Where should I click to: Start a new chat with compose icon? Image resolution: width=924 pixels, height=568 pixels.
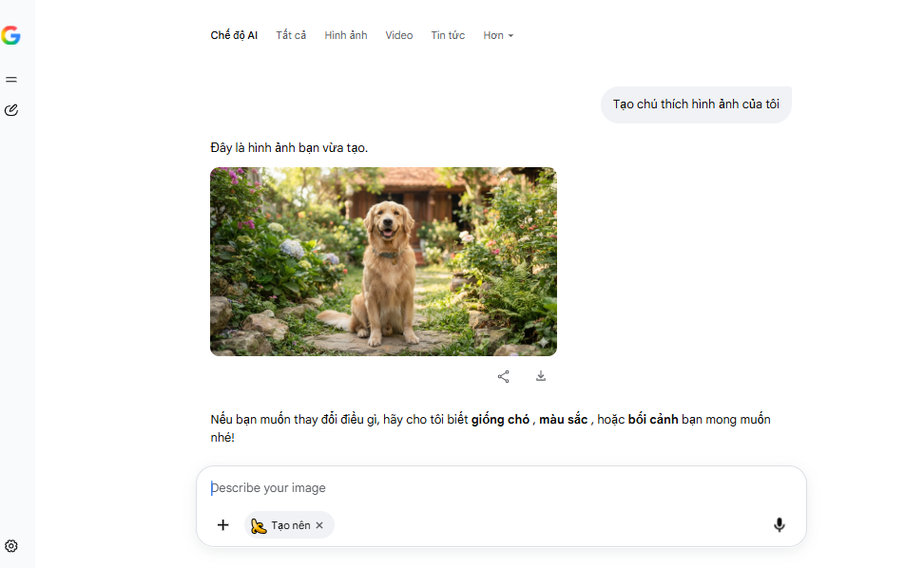pos(11,110)
